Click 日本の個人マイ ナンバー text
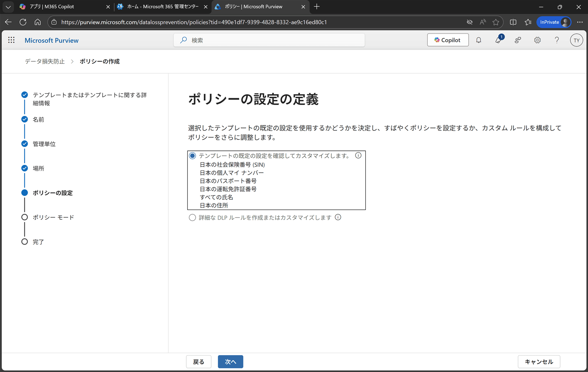The width and height of the screenshot is (588, 372). (x=232, y=173)
